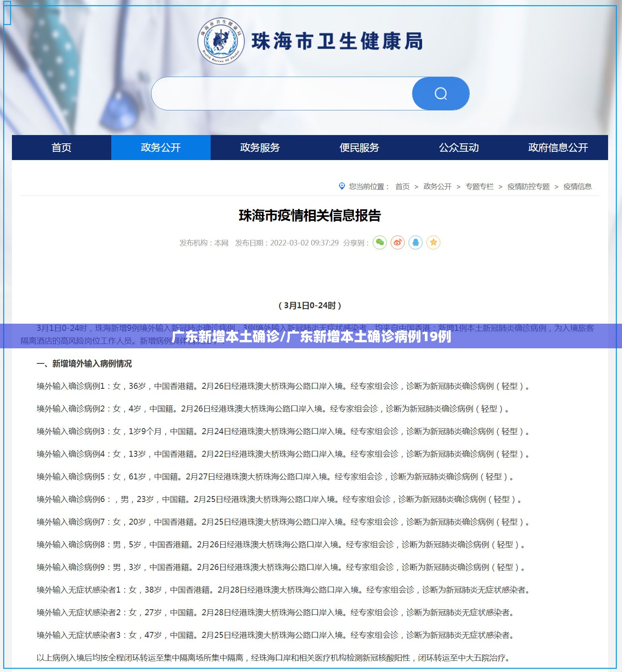Click line 境外输入确诊病例2：女，4岁
The image size is (622, 672).
point(273,409)
